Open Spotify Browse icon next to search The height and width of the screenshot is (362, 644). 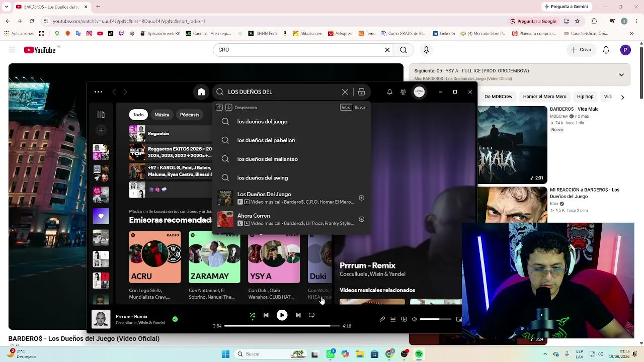point(361,92)
